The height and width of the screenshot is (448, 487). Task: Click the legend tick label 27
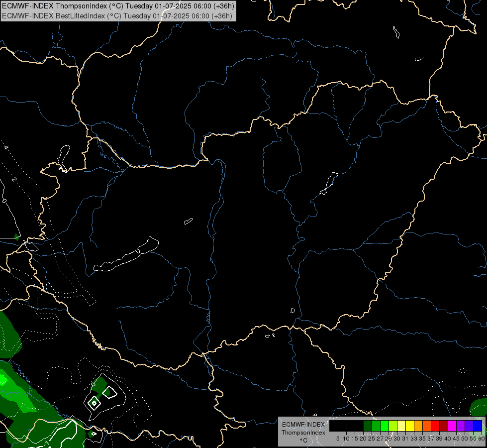click(380, 439)
